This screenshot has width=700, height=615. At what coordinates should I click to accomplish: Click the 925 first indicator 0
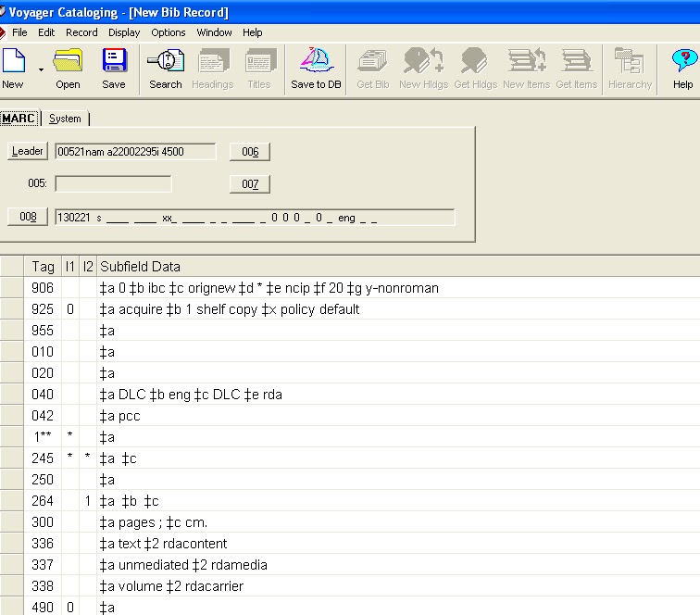click(x=70, y=309)
